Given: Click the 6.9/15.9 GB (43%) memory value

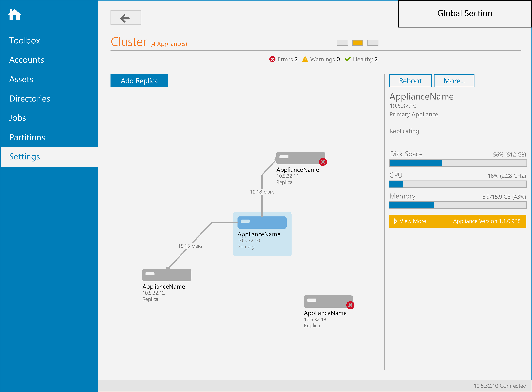Looking at the screenshot, I should pyautogui.click(x=504, y=197).
